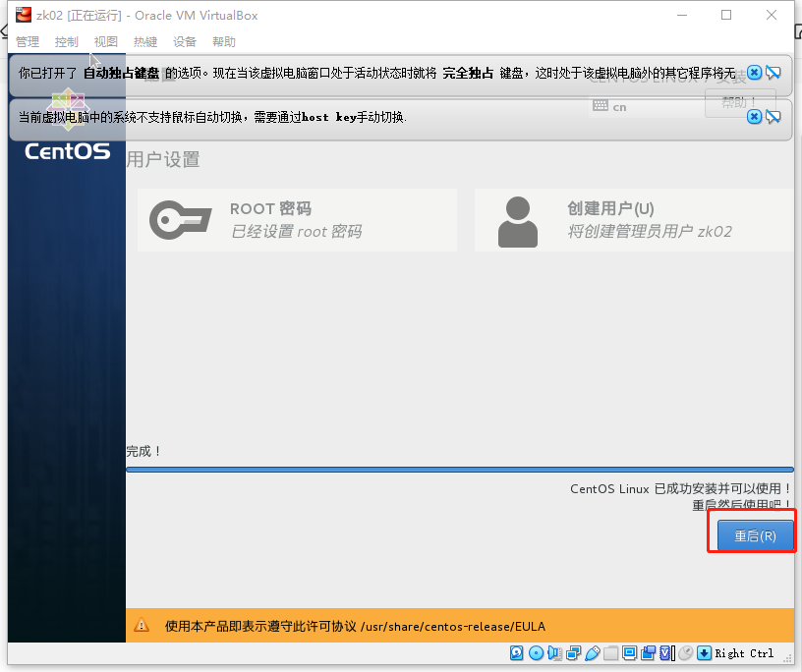Click the installation progress bar
802x672 pixels.
[x=460, y=470]
